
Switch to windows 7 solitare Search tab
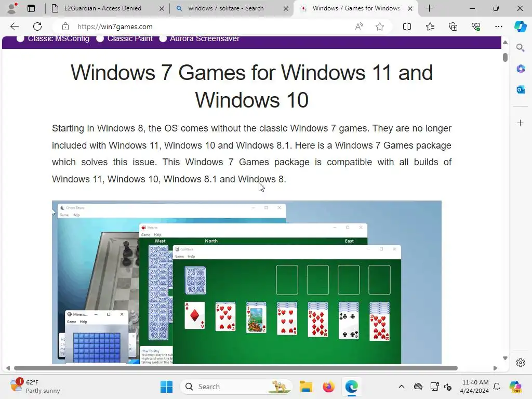click(226, 8)
